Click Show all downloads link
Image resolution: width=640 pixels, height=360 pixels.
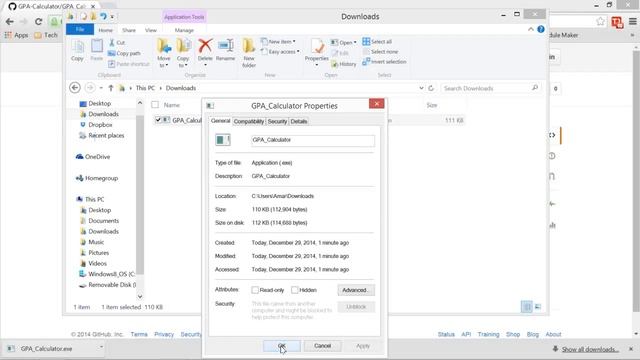(590, 349)
